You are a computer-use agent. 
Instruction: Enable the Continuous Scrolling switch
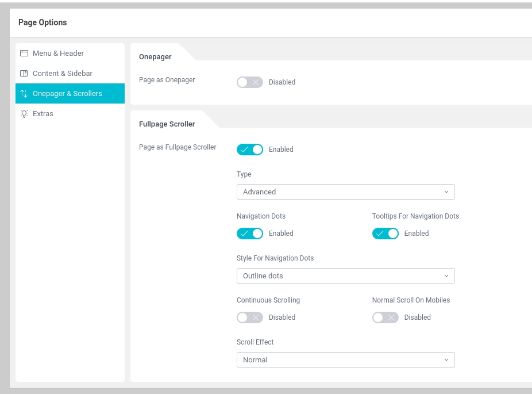[x=250, y=318]
